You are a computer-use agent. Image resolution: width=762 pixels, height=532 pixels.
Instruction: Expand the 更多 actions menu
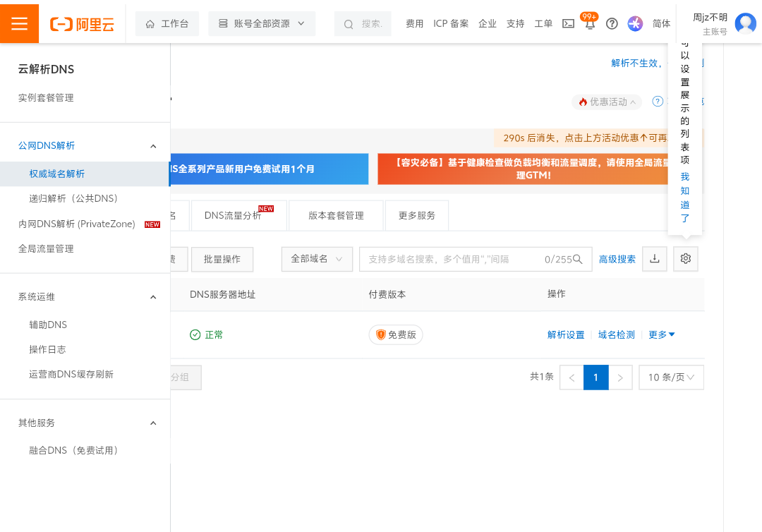click(x=662, y=334)
